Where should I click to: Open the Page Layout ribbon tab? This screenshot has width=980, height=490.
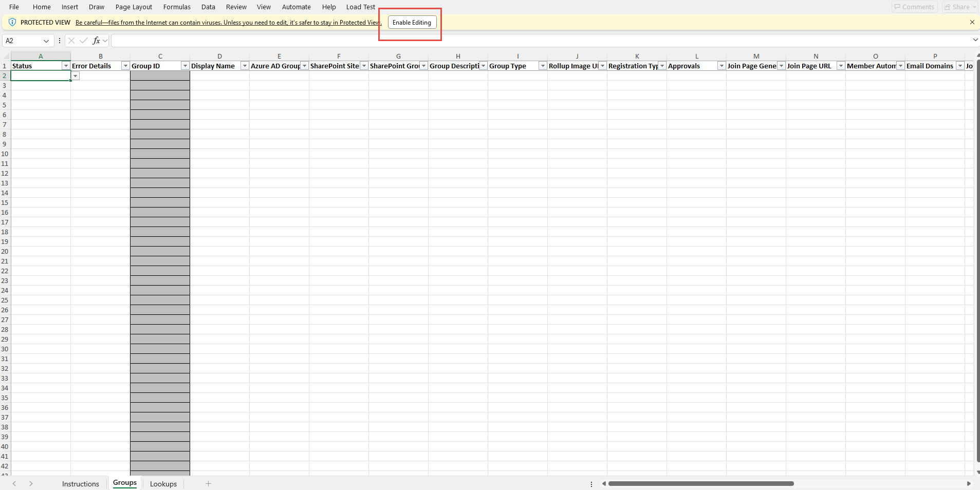[x=134, y=7]
